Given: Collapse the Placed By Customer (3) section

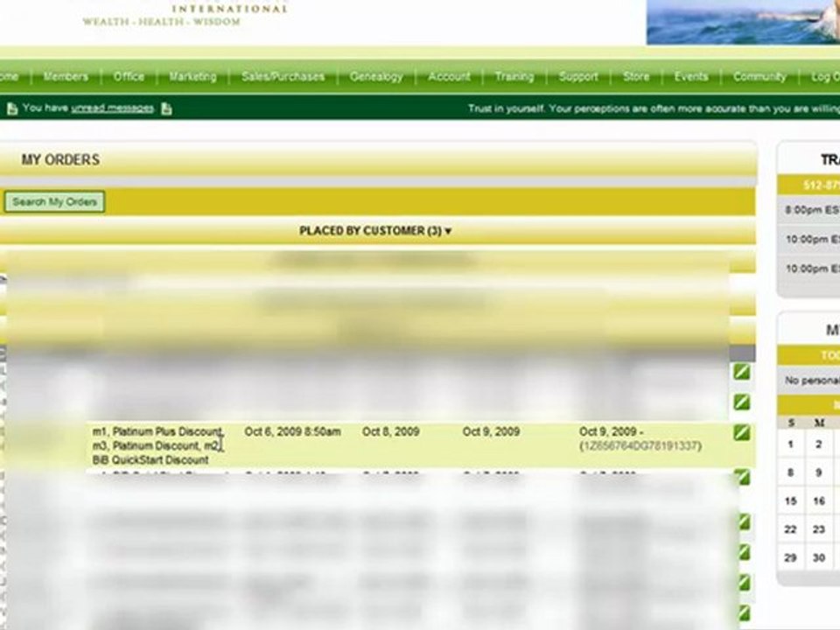Looking at the screenshot, I should click(x=375, y=231).
